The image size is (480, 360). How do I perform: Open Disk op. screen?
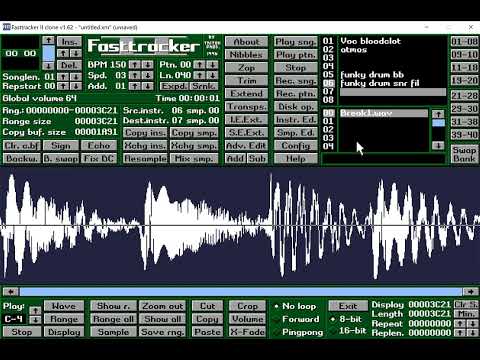(x=296, y=107)
